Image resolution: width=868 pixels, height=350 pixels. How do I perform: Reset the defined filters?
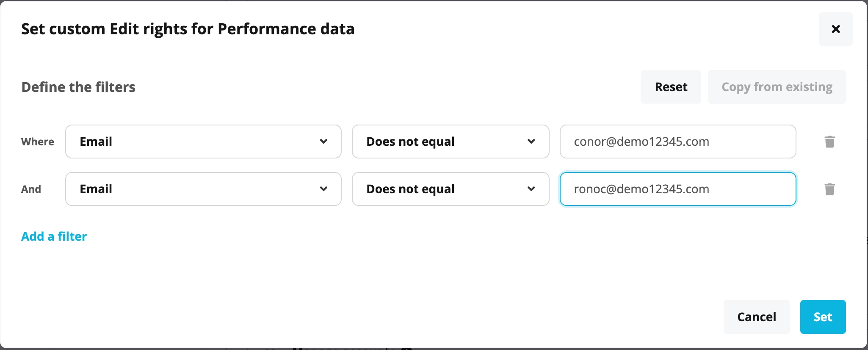click(671, 87)
